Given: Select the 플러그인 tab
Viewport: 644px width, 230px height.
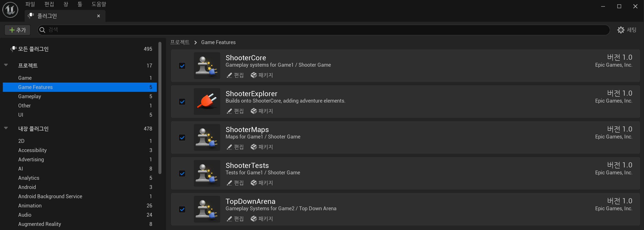Looking at the screenshot, I should (65, 16).
